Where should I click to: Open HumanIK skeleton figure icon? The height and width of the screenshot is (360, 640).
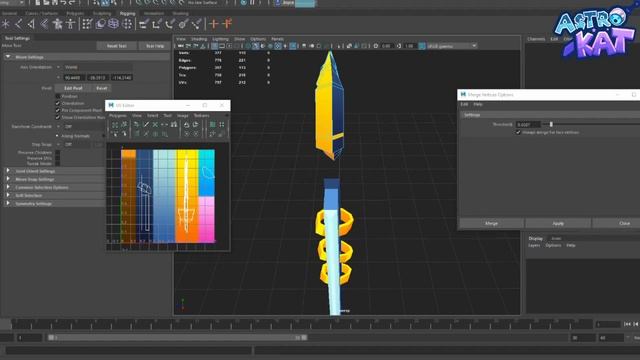point(71,24)
